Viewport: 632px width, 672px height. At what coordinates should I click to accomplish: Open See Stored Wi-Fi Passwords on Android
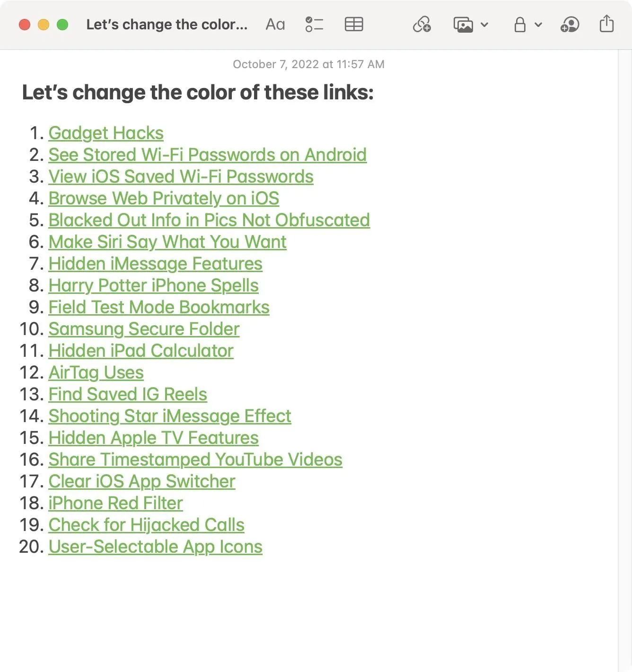(208, 155)
